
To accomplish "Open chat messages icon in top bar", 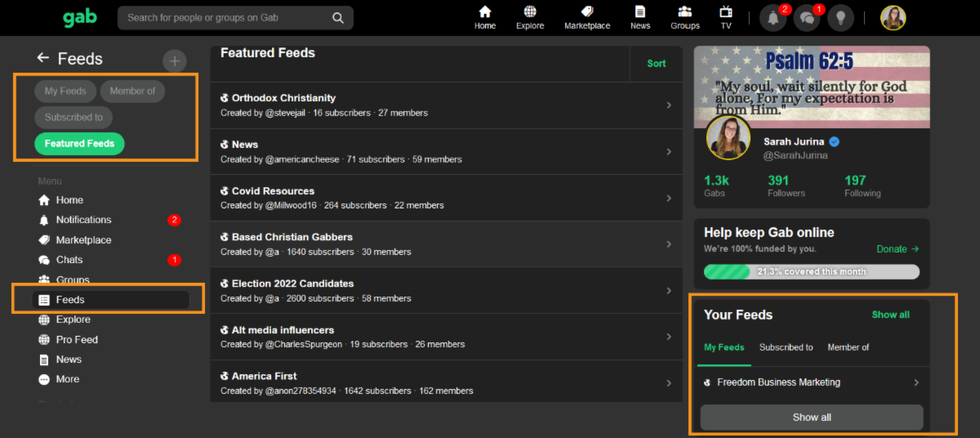I will coord(808,19).
